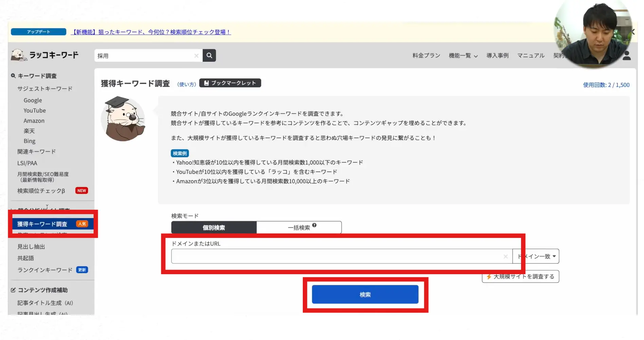Click the Rakko Keyword otter logo
This screenshot has height=340, width=644.
(x=19, y=55)
